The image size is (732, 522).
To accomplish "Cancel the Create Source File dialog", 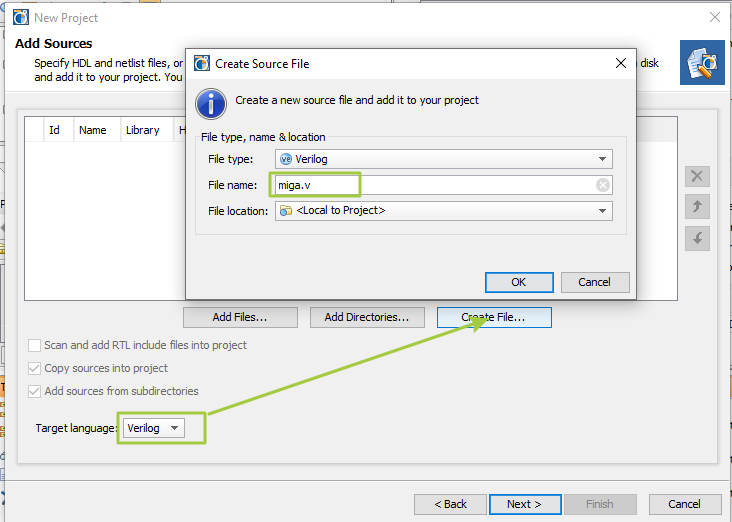I will coord(595,282).
